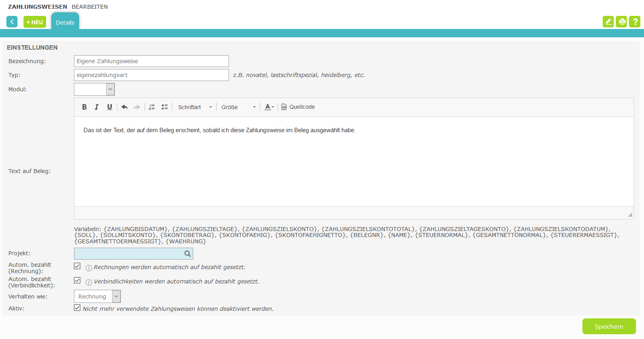Screen dimensions: 644x339
Task: Open the text color picker
Action: click(269, 107)
